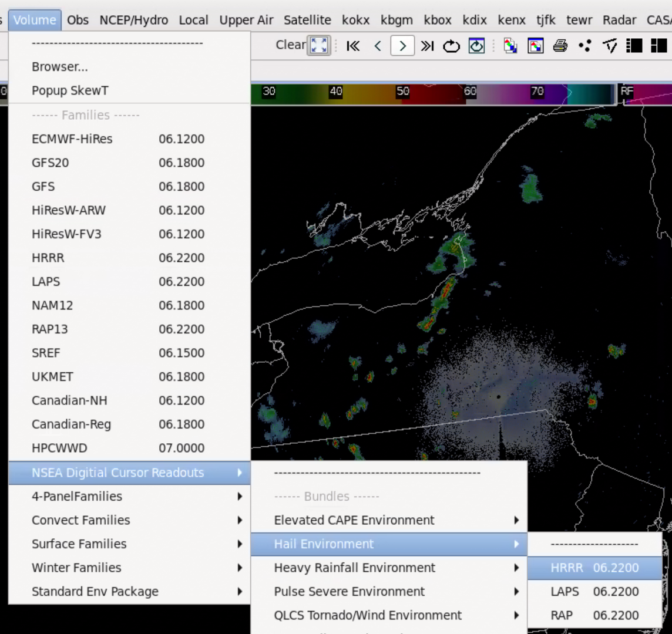Open the Satellite menu
This screenshot has width=672, height=634.
pyautogui.click(x=307, y=20)
